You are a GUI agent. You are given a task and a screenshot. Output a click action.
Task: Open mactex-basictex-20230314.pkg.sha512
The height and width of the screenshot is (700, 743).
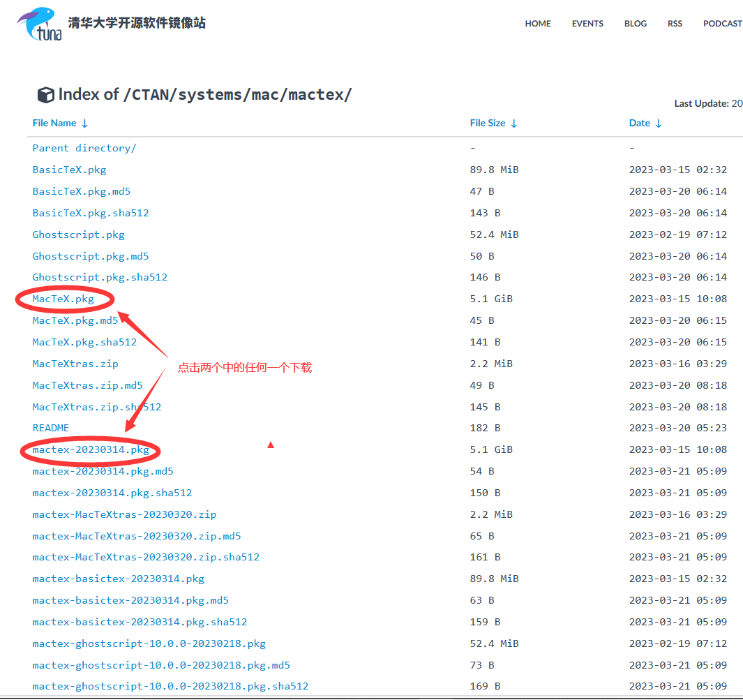[140, 622]
